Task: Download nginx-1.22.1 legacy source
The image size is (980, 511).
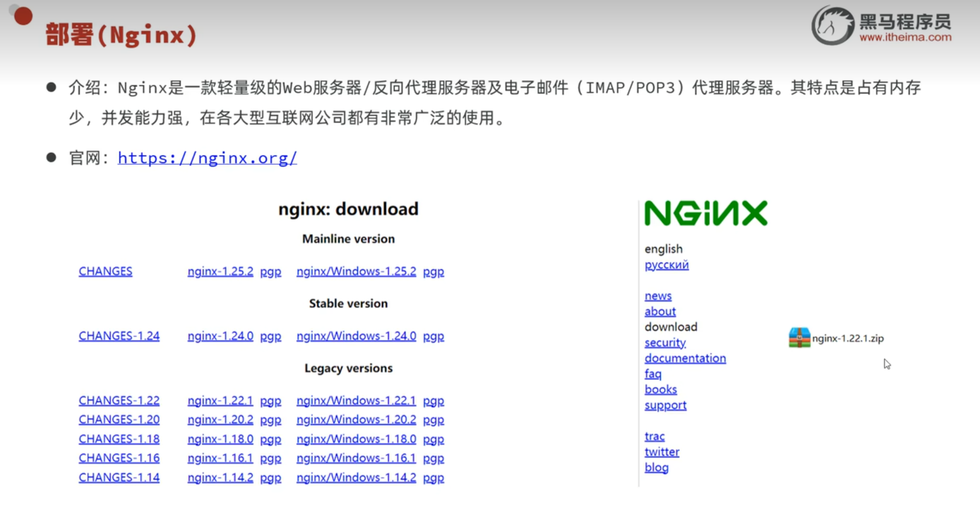Action: 220,400
